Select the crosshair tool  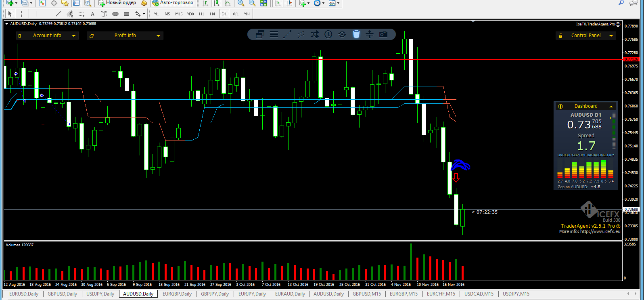[21, 14]
